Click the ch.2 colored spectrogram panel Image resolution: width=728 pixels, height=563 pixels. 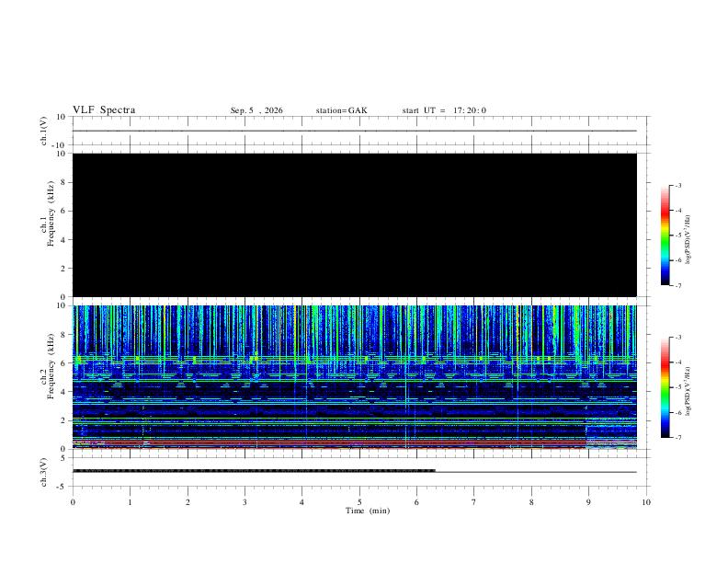pos(355,377)
